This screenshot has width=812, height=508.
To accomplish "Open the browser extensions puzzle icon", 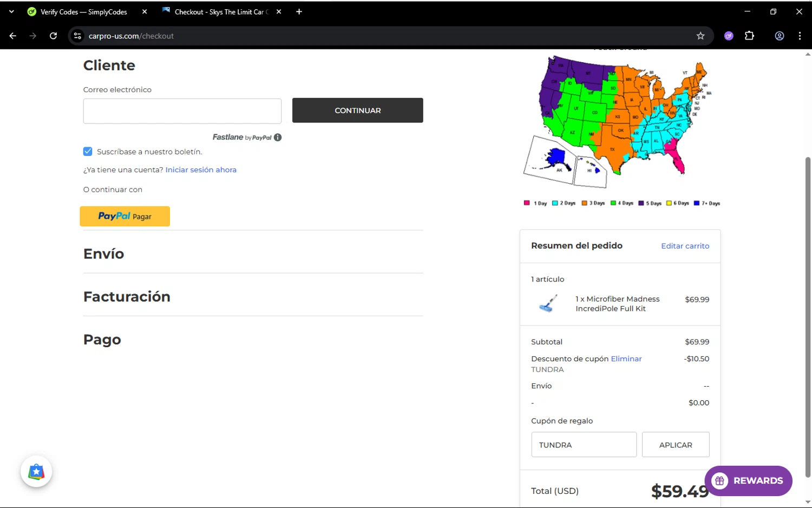I will click(x=749, y=36).
